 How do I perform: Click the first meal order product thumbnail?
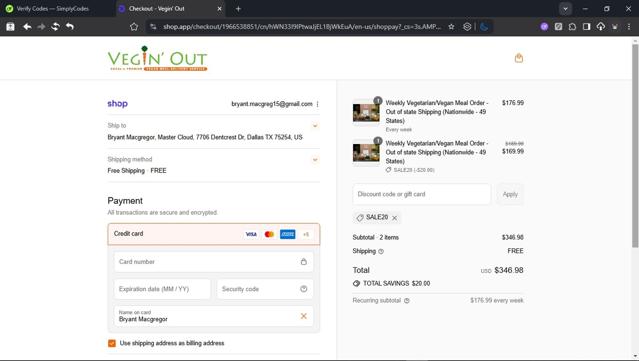click(x=366, y=112)
